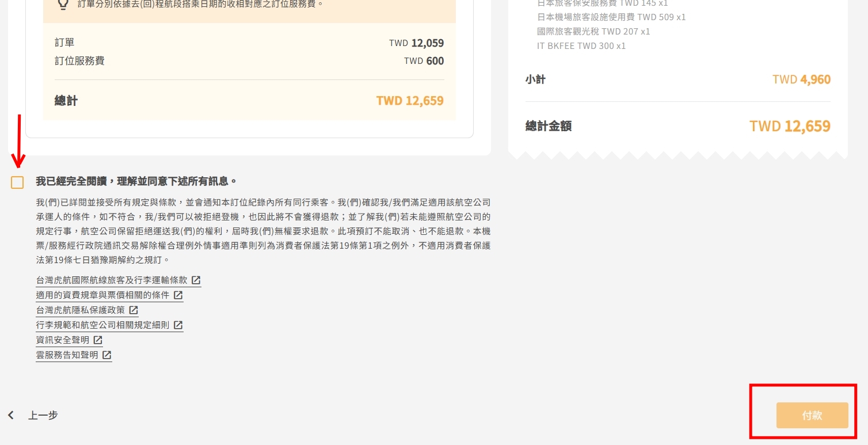Click external-link icon beside 隱私保護政策

point(134,310)
